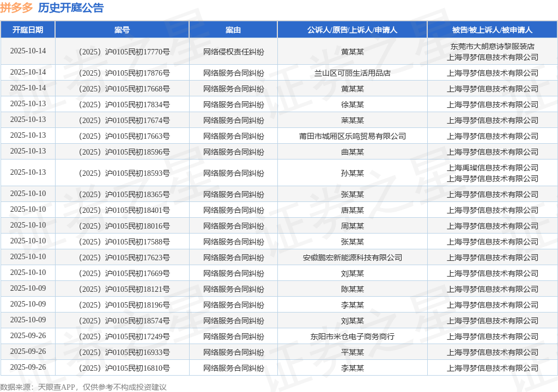Click plaintiff 徐某某
Image resolution: width=558 pixels, height=392 pixels.
[353, 105]
